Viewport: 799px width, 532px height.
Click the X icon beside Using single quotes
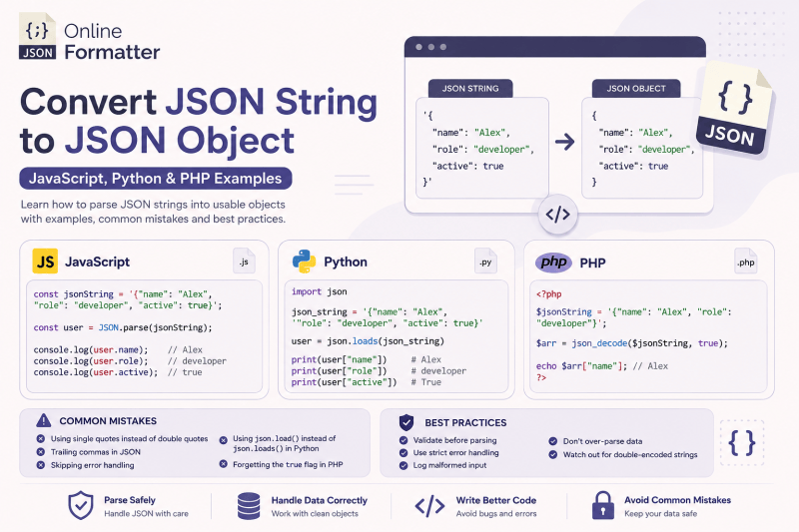coord(41,438)
